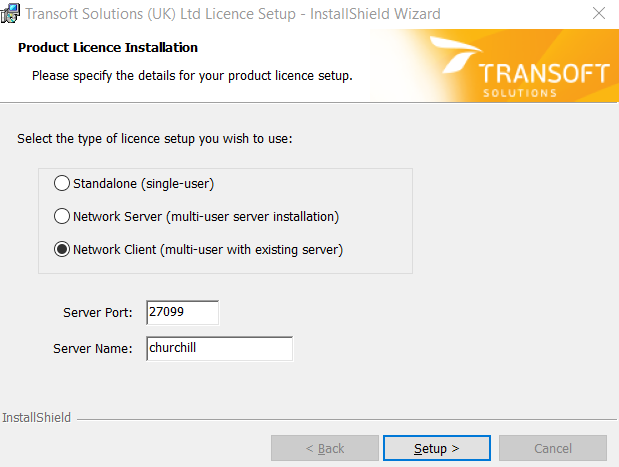Click the 'multi-user server installation' label text

point(252,217)
